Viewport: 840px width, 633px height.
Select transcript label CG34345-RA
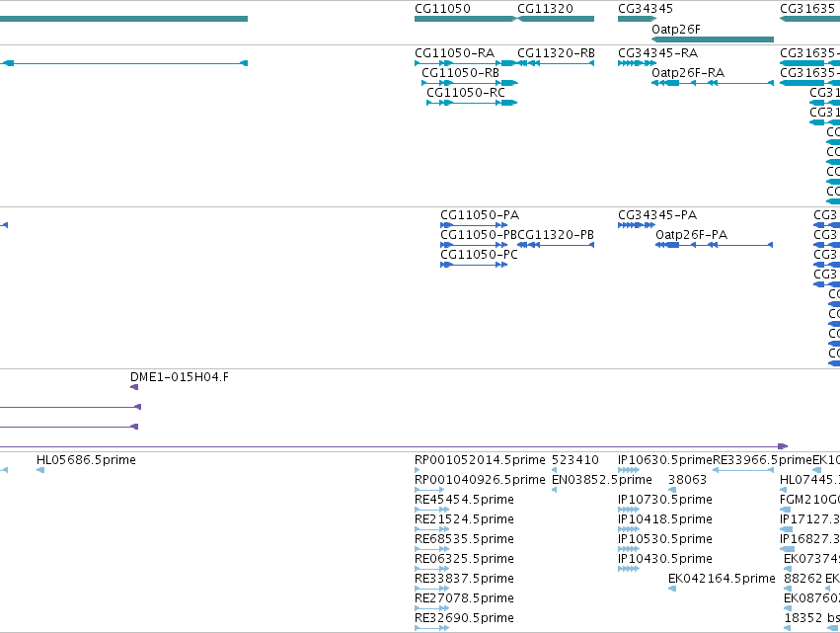(x=657, y=53)
